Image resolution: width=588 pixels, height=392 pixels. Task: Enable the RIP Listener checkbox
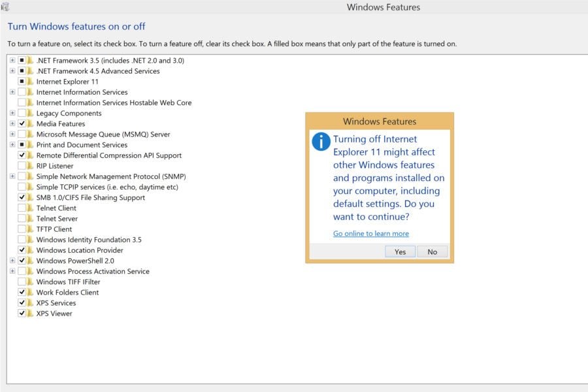pos(22,165)
